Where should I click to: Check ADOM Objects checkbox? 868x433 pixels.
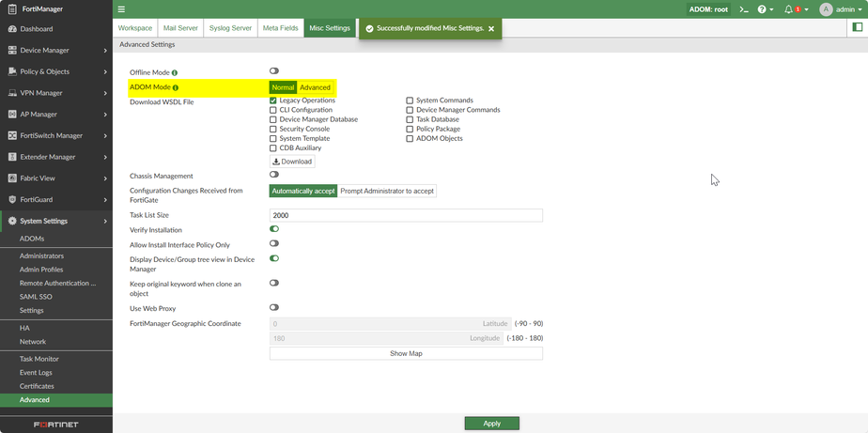[x=410, y=138]
